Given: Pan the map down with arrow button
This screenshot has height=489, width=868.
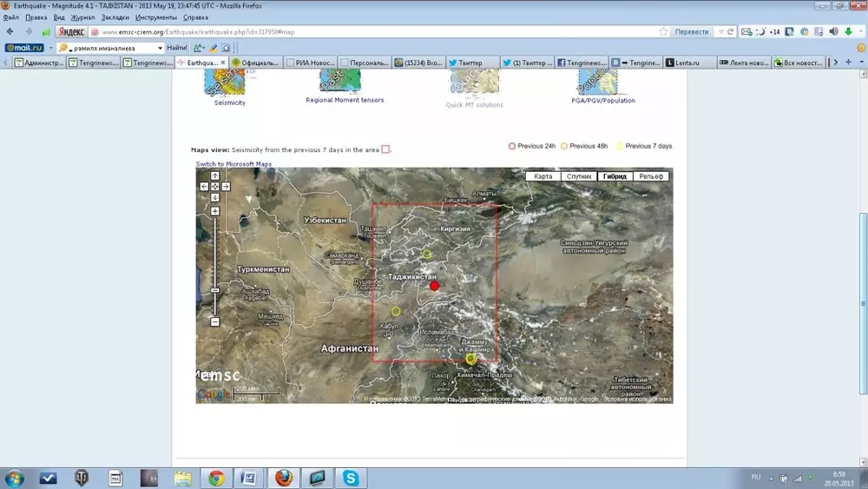Looking at the screenshot, I should [215, 196].
